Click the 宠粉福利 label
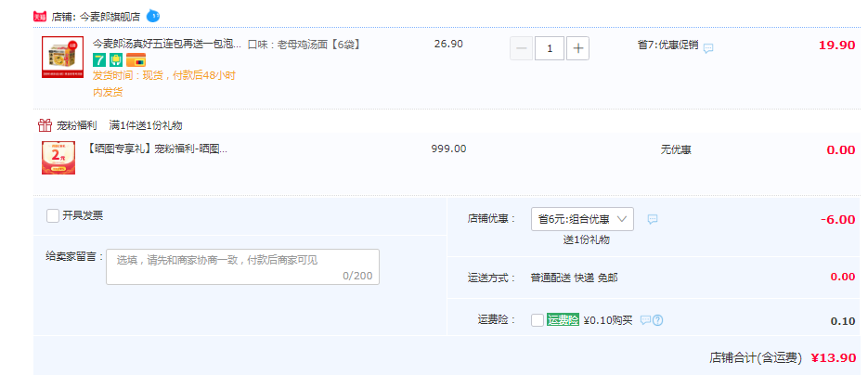The width and height of the screenshot is (868, 375). point(76,125)
